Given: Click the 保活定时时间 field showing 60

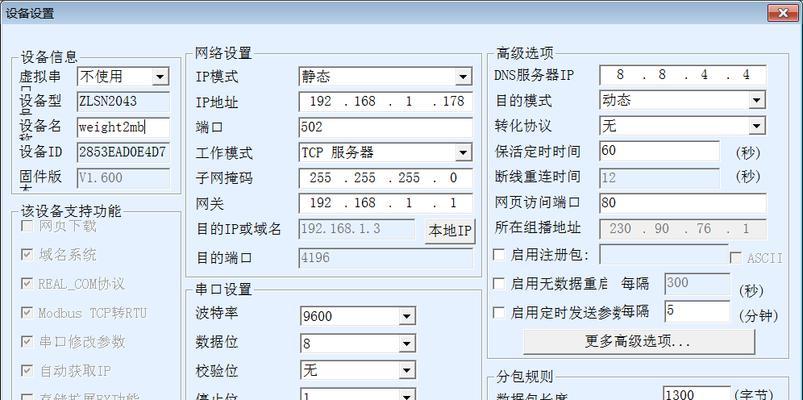Looking at the screenshot, I should click(x=660, y=151).
